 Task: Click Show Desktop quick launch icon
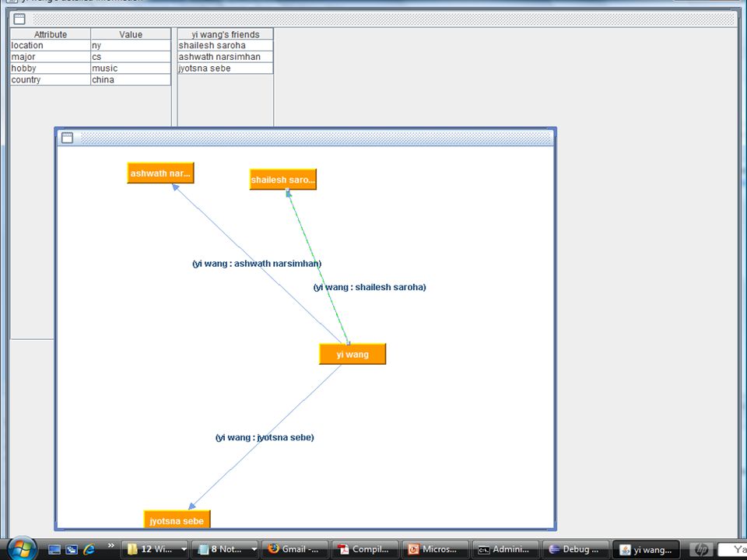54,550
